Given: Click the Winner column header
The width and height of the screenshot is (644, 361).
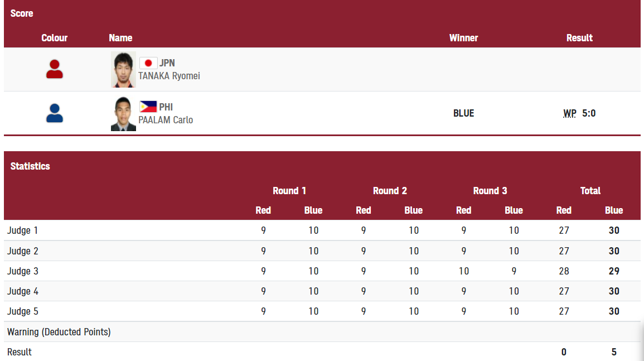Looking at the screenshot, I should (463, 38).
